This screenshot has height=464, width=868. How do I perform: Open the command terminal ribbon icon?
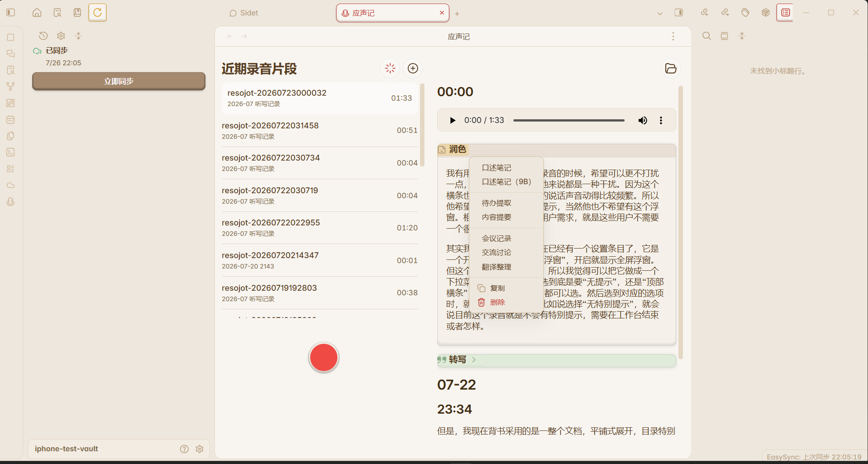point(10,152)
